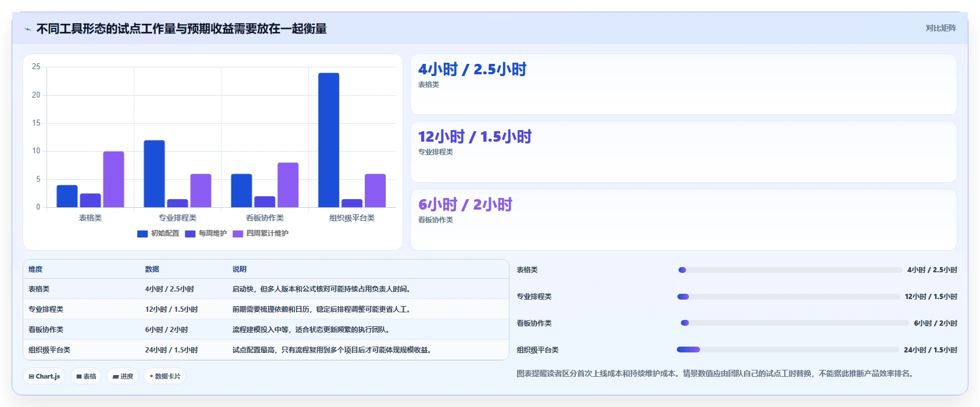Toggle the 四周累计维护 legend item
This screenshot has width=980, height=407.
click(x=260, y=233)
